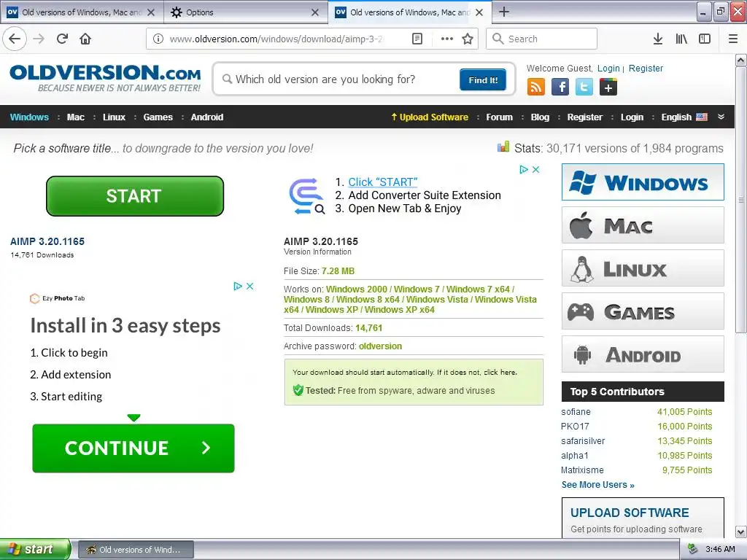Select the Mac navigation menu item

76,117
